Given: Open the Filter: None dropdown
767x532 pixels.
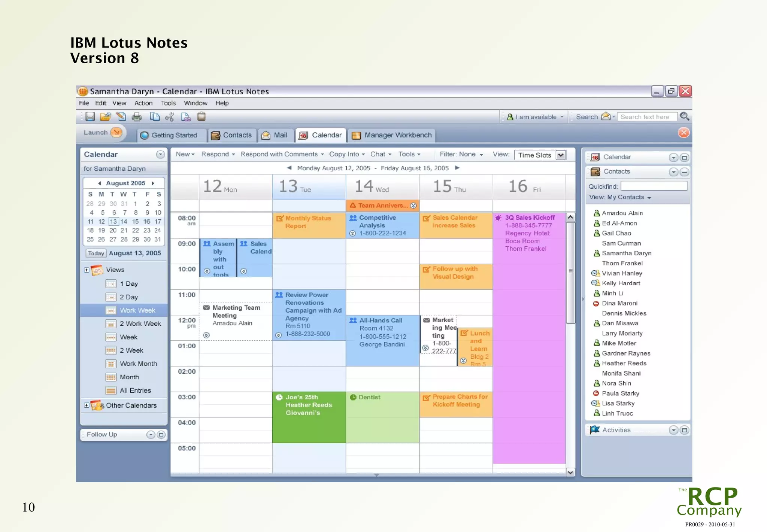Looking at the screenshot, I should point(461,154).
